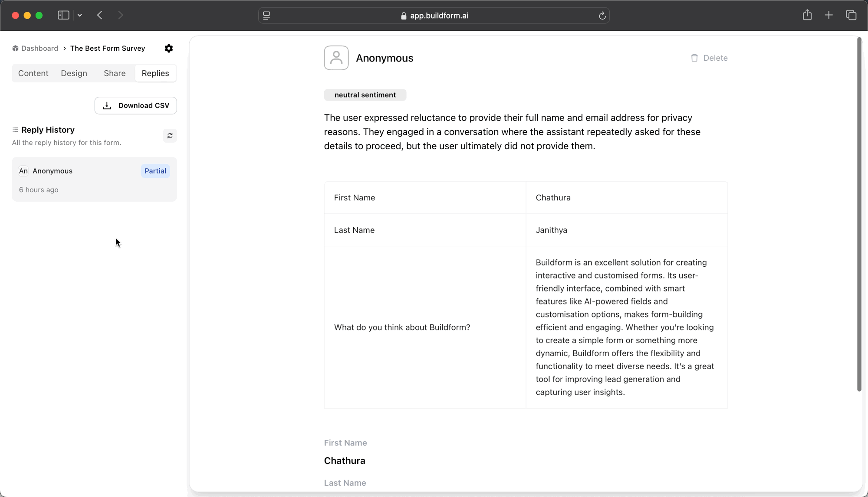Click the trash icon next to Delete
868x497 pixels.
[694, 58]
